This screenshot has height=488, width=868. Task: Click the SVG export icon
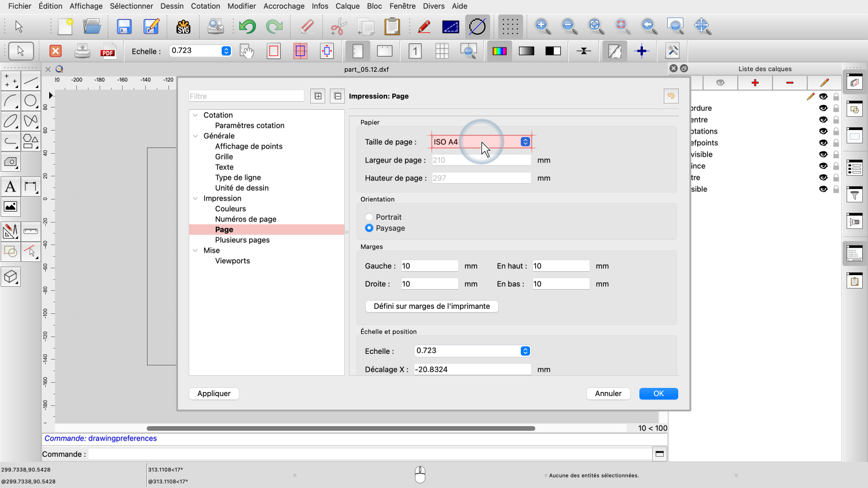point(183,27)
